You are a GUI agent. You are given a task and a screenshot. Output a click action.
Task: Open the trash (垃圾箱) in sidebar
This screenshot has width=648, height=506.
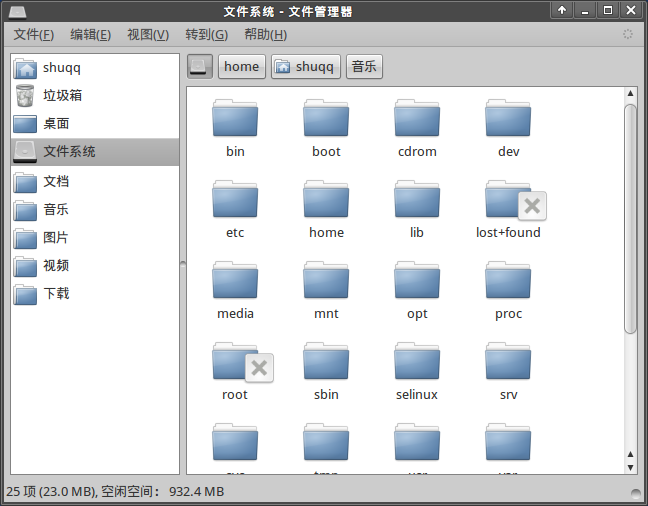click(95, 95)
